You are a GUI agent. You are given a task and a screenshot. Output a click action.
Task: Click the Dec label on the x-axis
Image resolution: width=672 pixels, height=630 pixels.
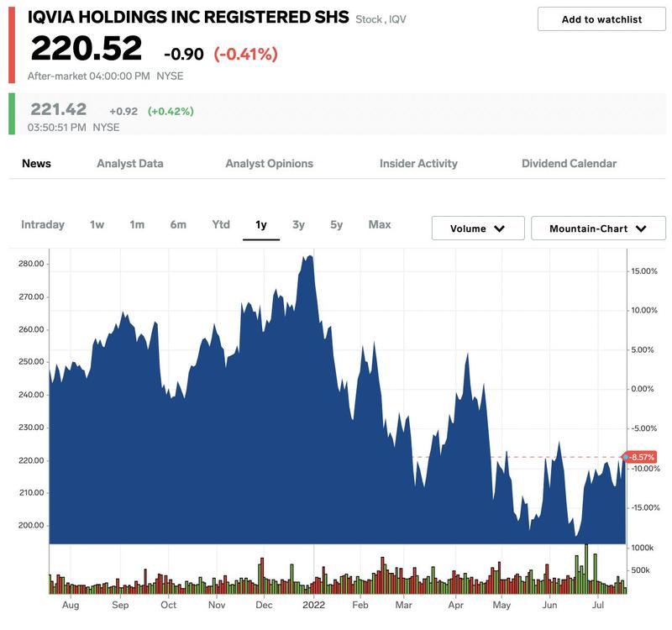pyautogui.click(x=264, y=605)
